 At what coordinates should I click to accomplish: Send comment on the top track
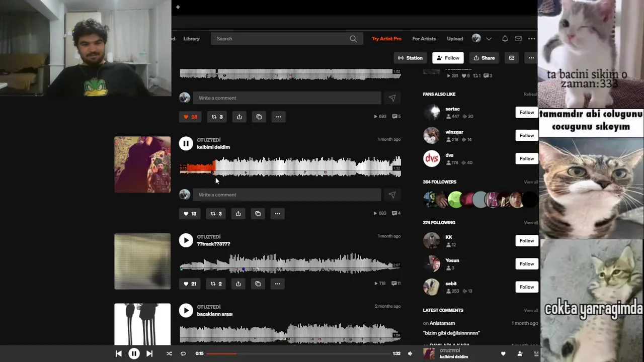tap(392, 98)
